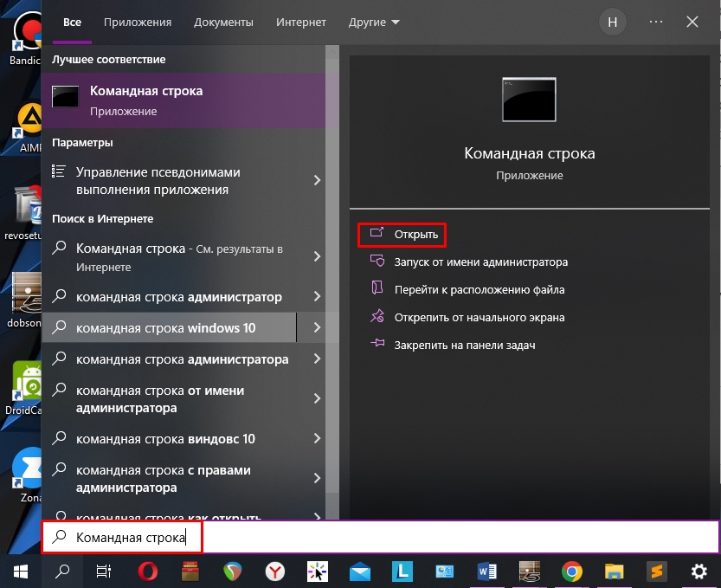Open Sublime Text from the taskbar
Screen dimensions: 721x588
[656, 572]
